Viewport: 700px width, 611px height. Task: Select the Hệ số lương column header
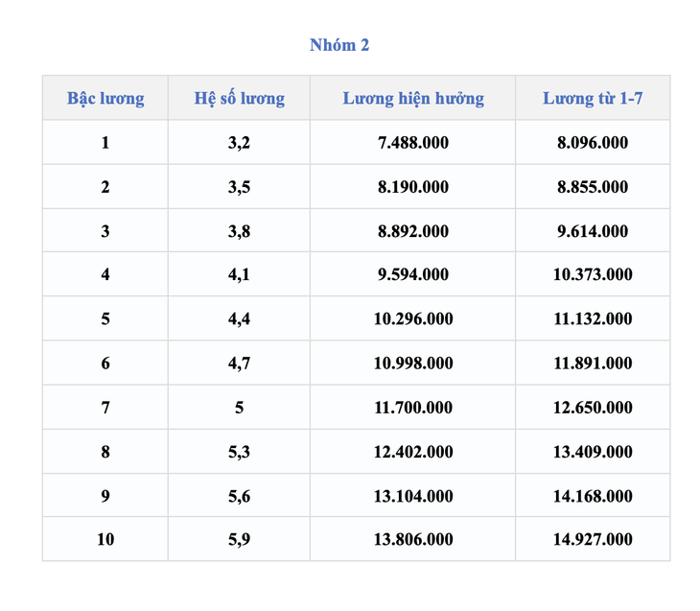[x=239, y=98]
